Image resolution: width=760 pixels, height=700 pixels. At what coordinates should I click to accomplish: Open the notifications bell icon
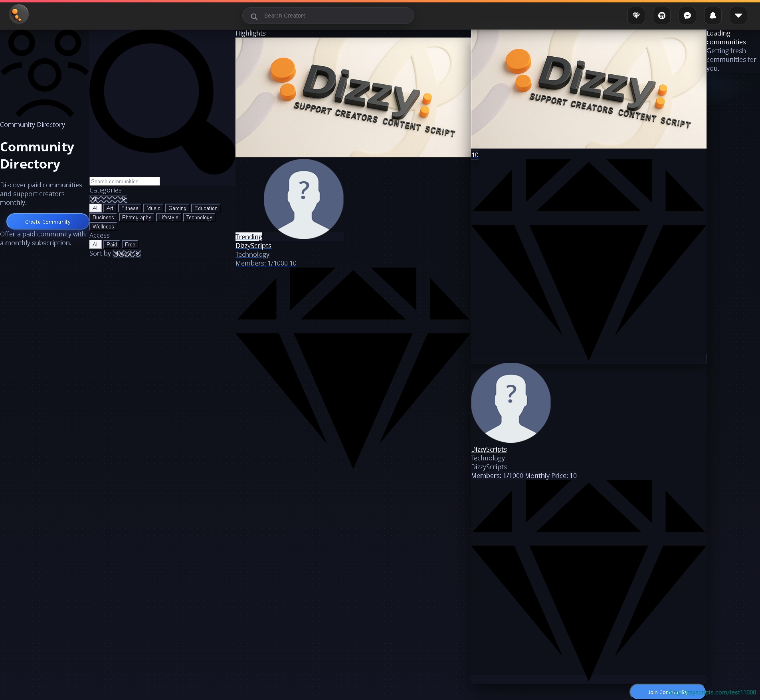click(x=712, y=16)
